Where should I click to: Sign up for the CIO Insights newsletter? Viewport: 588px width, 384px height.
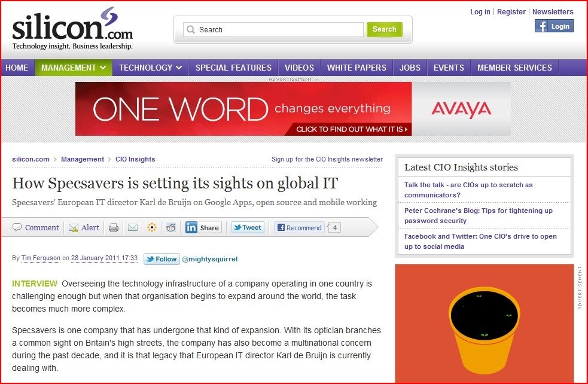[327, 159]
